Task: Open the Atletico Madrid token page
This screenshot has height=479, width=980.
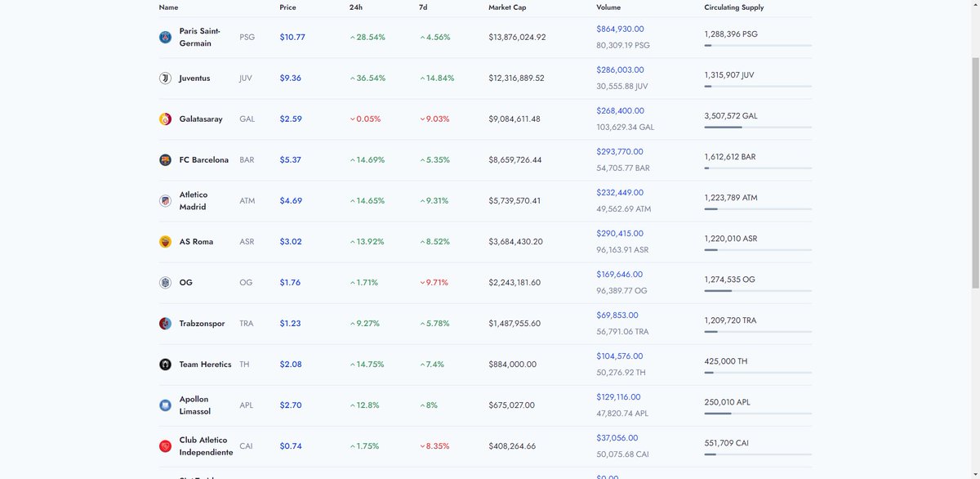Action: click(194, 201)
